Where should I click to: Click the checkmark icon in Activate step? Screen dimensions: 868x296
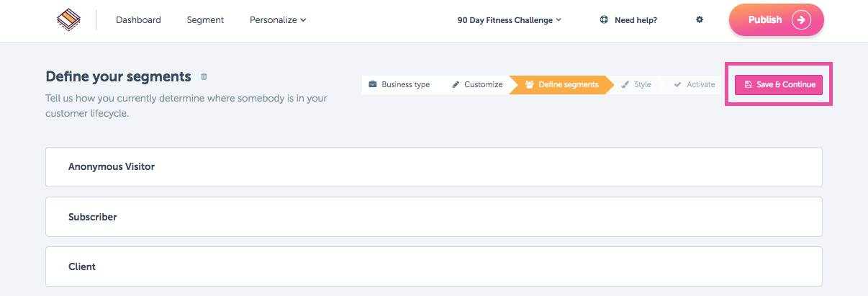pyautogui.click(x=678, y=84)
